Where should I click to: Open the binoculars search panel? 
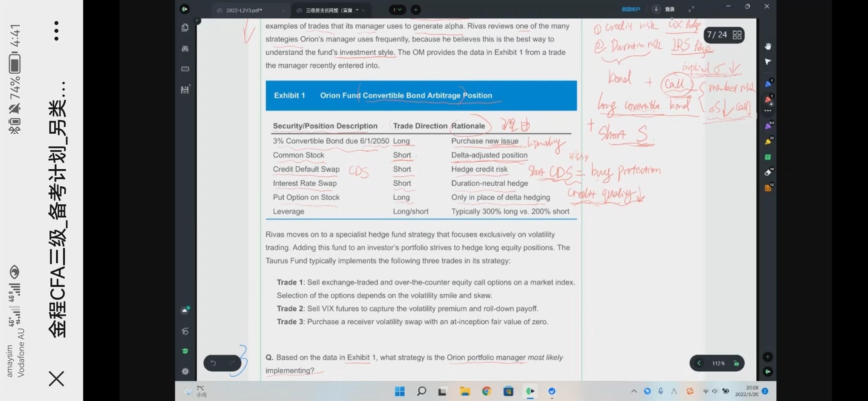click(x=185, y=49)
